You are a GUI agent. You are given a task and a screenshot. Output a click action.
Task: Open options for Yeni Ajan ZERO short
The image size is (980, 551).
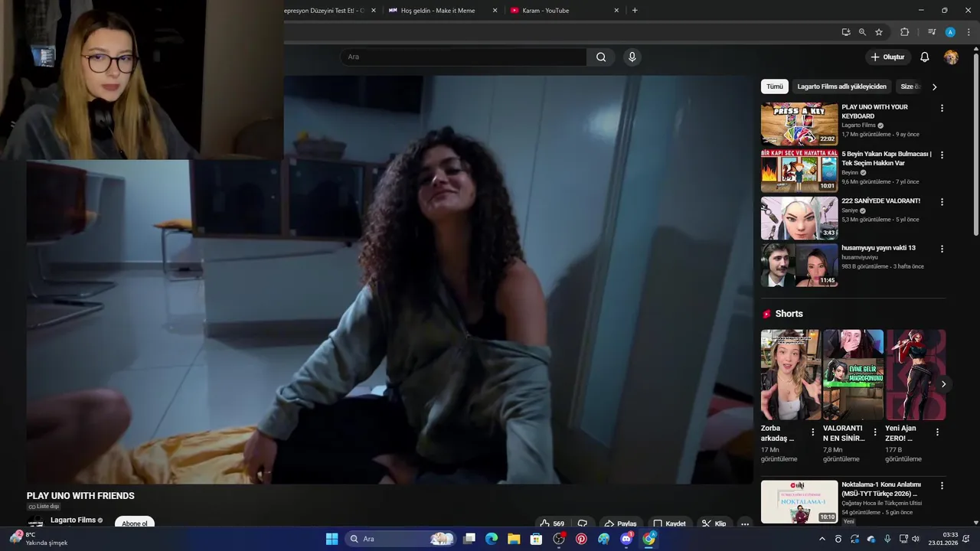(937, 432)
